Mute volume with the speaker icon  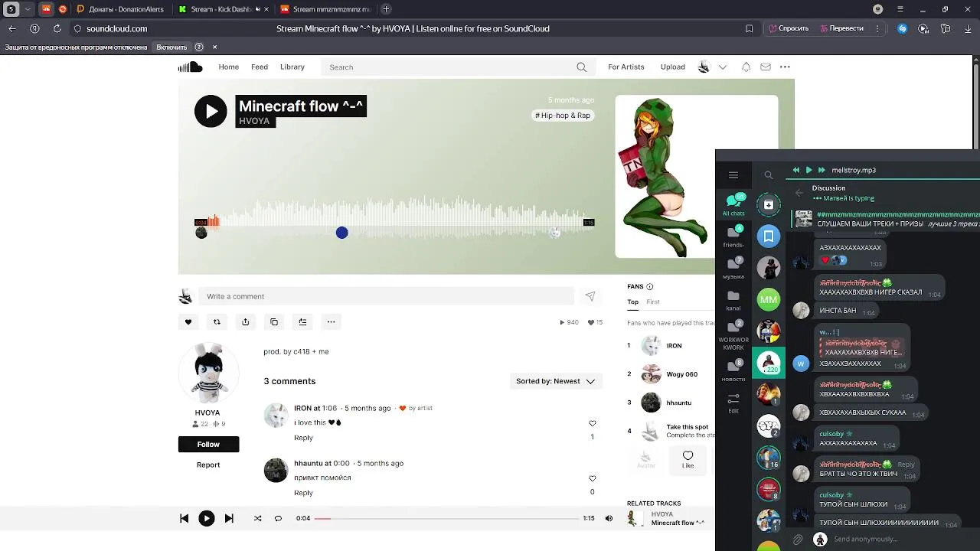tap(609, 518)
